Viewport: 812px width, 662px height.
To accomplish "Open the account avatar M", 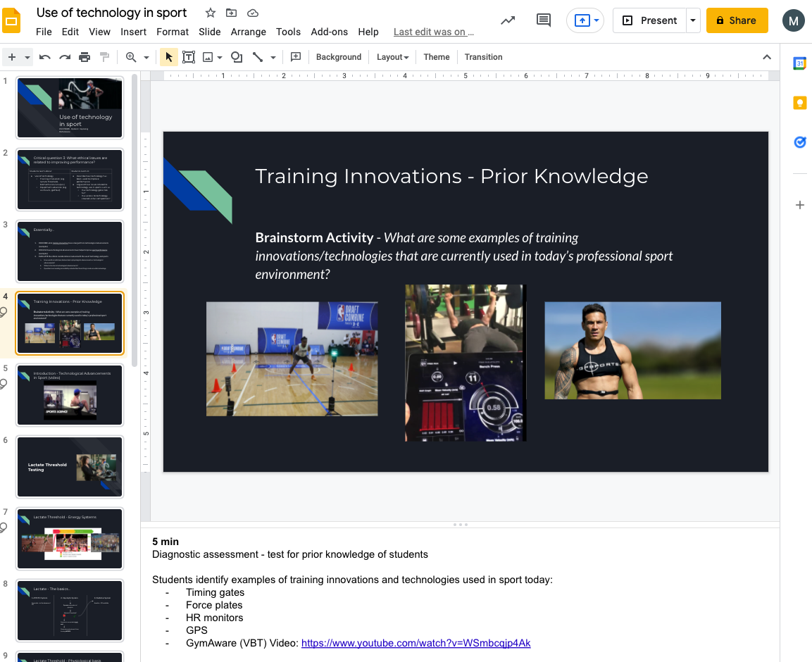I will click(x=794, y=20).
